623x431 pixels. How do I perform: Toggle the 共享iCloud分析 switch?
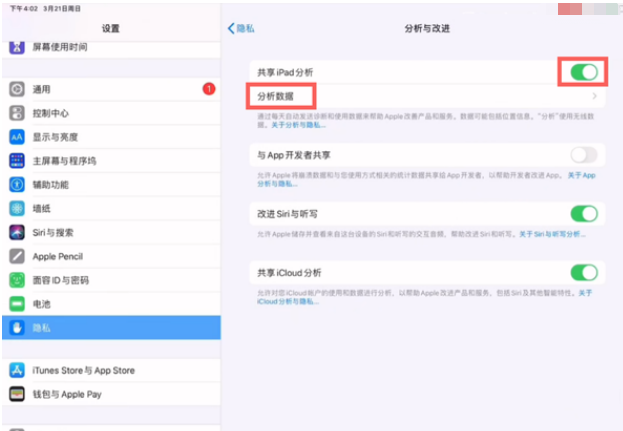583,272
